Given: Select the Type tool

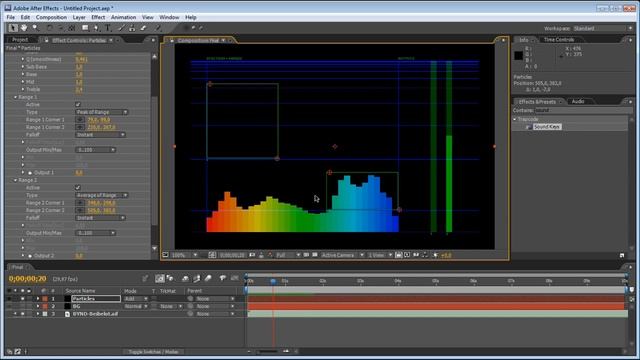Looking at the screenshot, I should coord(108,28).
